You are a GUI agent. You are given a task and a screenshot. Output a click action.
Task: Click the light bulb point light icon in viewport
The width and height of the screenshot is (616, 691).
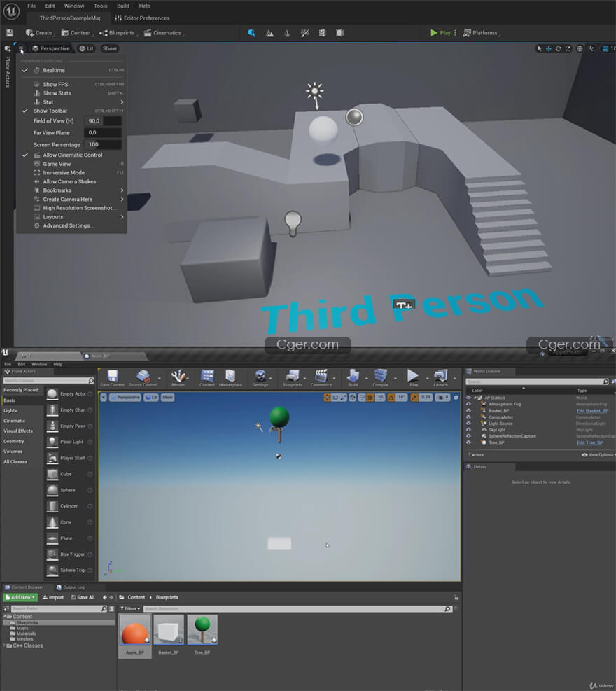coord(293,223)
